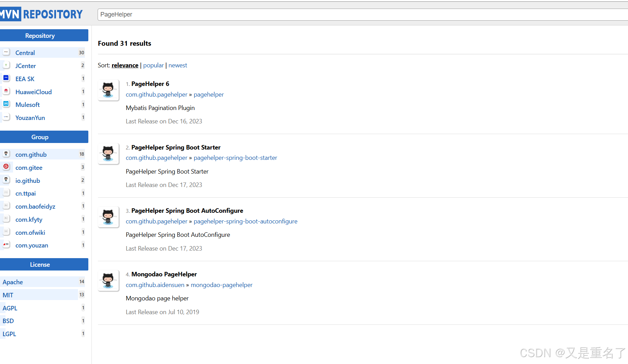Click the octocat thumbnail for PageHelper Spring Boot Starter

coord(108,154)
